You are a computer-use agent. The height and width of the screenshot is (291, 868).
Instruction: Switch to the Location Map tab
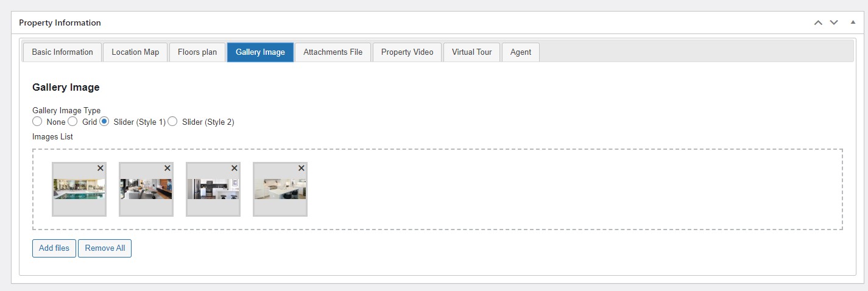pos(135,52)
